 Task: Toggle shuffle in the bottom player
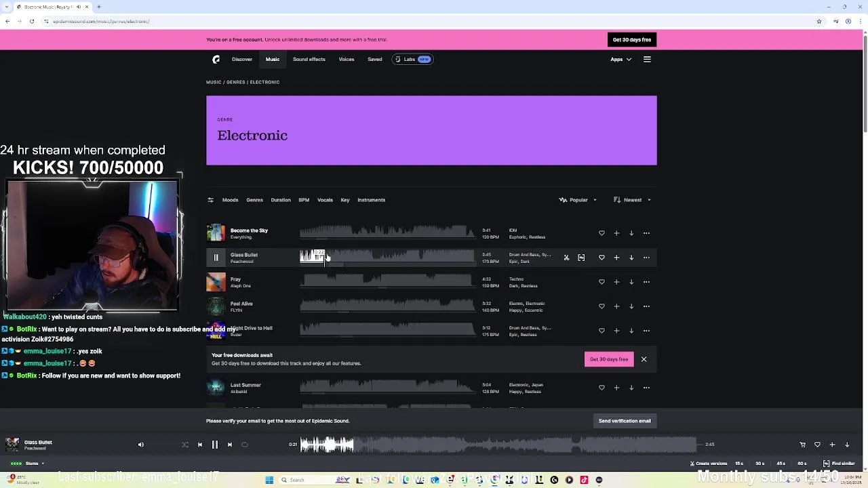(x=185, y=445)
